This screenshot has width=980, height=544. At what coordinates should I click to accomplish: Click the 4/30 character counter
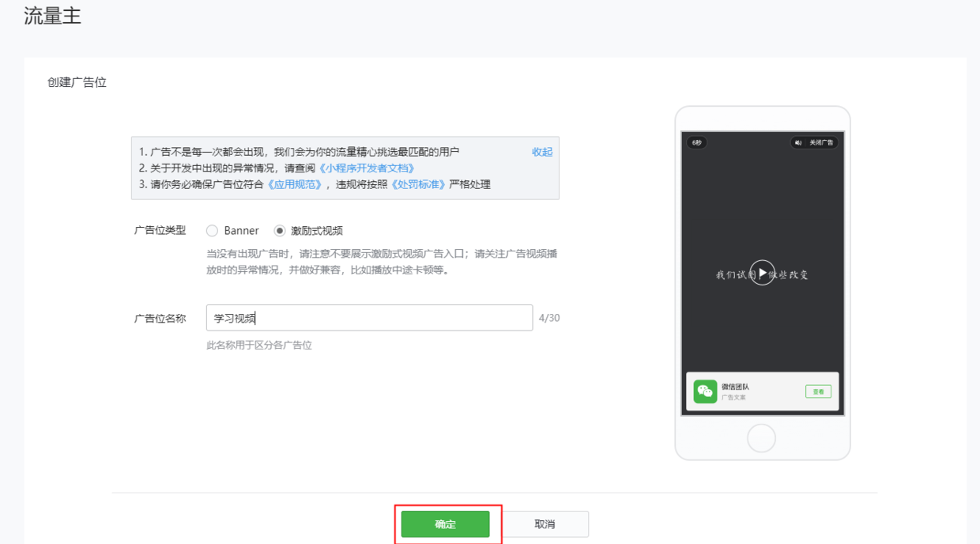pyautogui.click(x=549, y=318)
